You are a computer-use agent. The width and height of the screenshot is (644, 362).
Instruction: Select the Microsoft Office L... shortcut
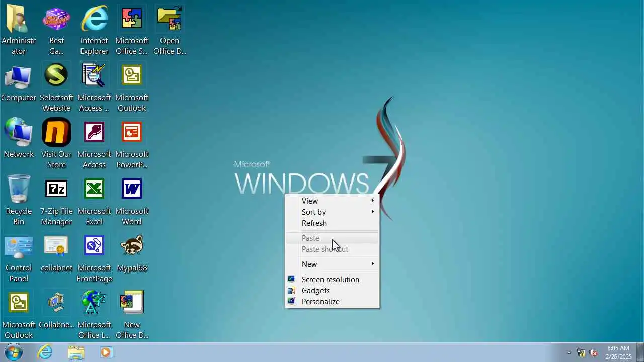94,314
